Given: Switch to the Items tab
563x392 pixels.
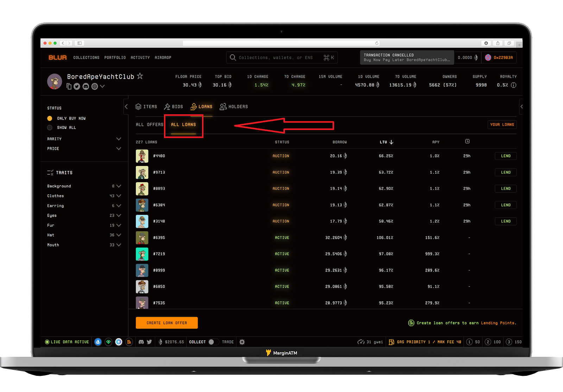Looking at the screenshot, I should [x=146, y=107].
